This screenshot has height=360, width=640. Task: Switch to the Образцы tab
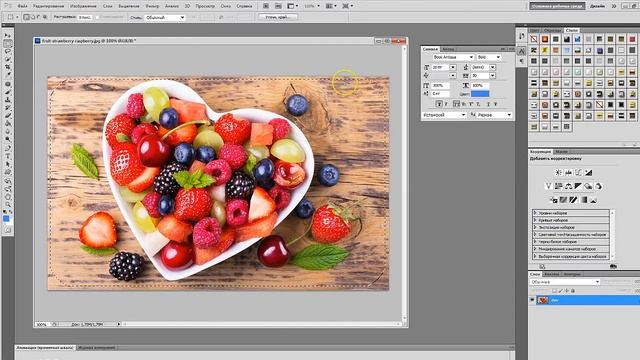(553, 30)
